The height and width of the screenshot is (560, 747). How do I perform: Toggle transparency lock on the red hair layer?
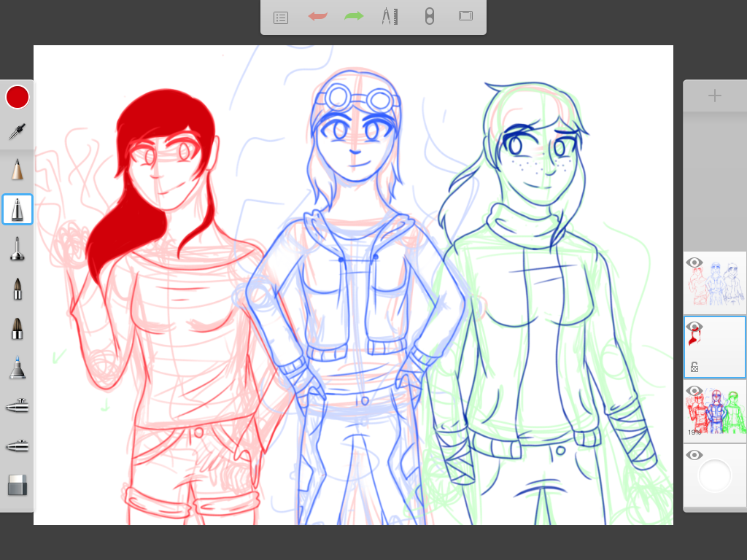click(694, 367)
